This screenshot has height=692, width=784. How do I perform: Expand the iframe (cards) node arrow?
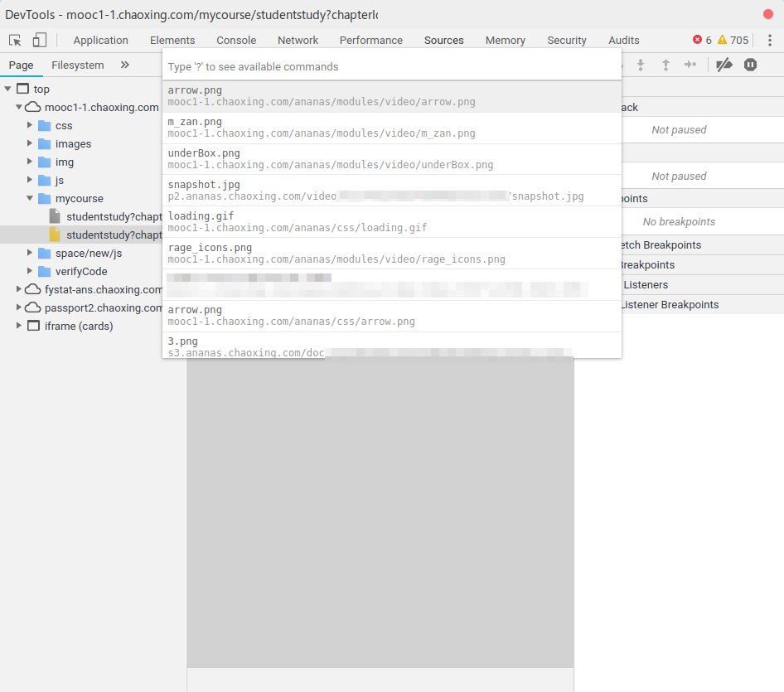point(18,326)
